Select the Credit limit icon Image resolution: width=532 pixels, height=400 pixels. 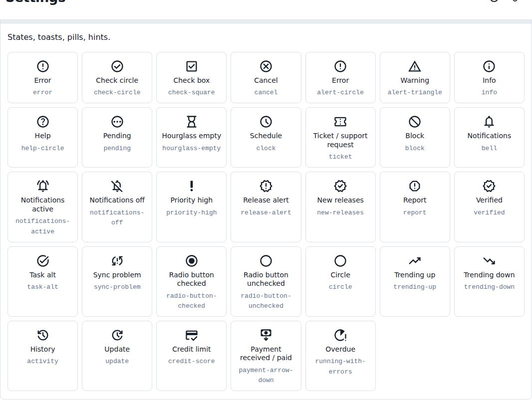[191, 335]
